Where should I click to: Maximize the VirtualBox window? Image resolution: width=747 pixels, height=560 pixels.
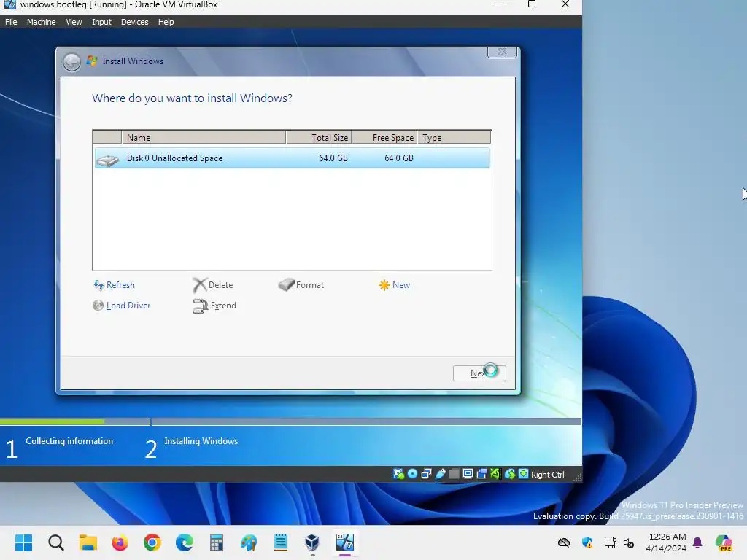click(532, 4)
